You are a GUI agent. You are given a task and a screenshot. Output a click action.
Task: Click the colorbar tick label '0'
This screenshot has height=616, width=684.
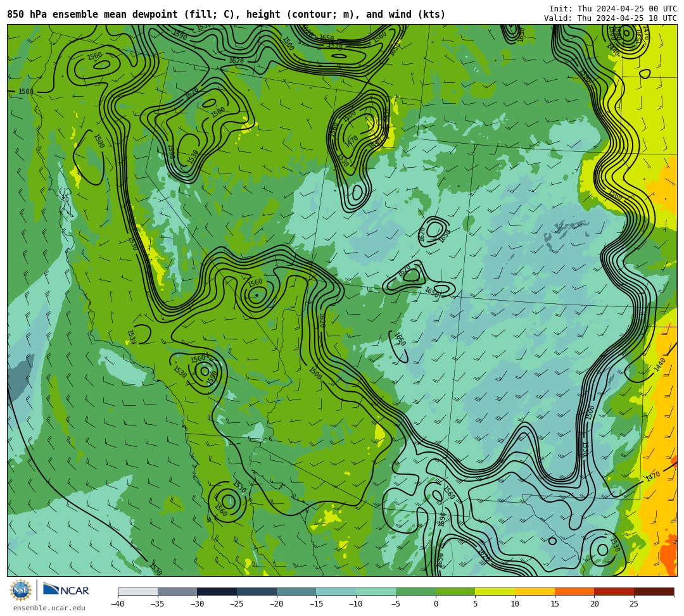pyautogui.click(x=435, y=604)
